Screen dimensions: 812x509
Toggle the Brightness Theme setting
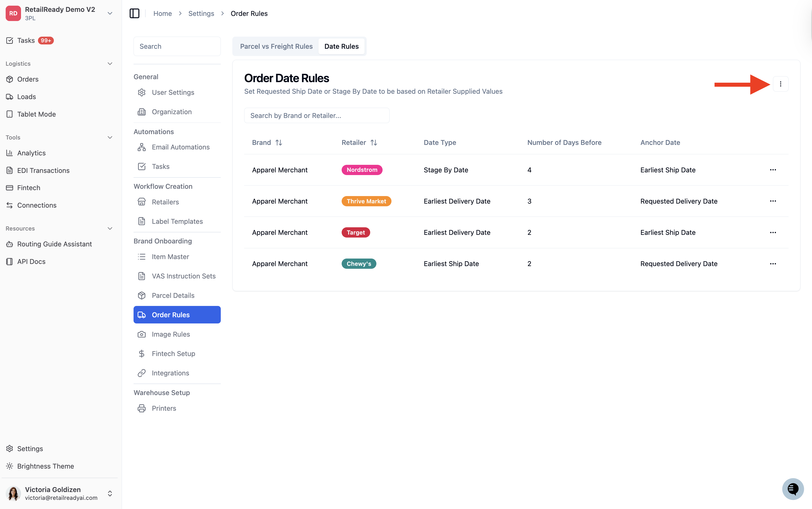tap(45, 466)
